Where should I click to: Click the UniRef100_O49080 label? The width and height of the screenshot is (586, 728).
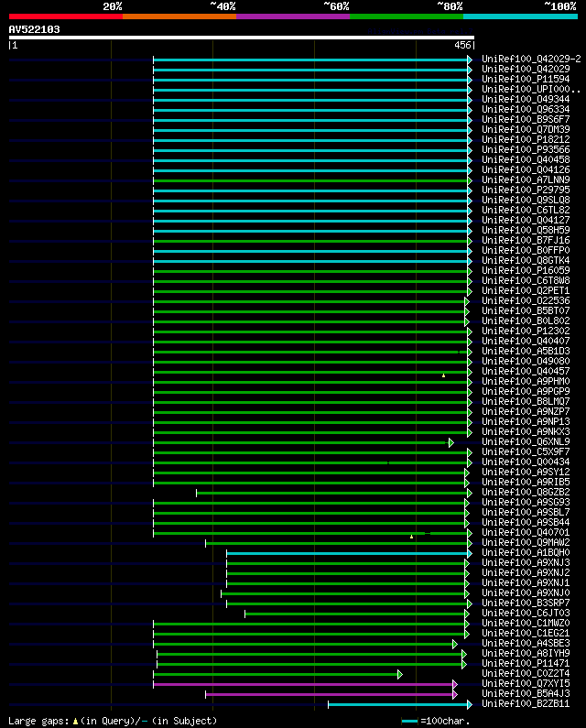point(526,362)
